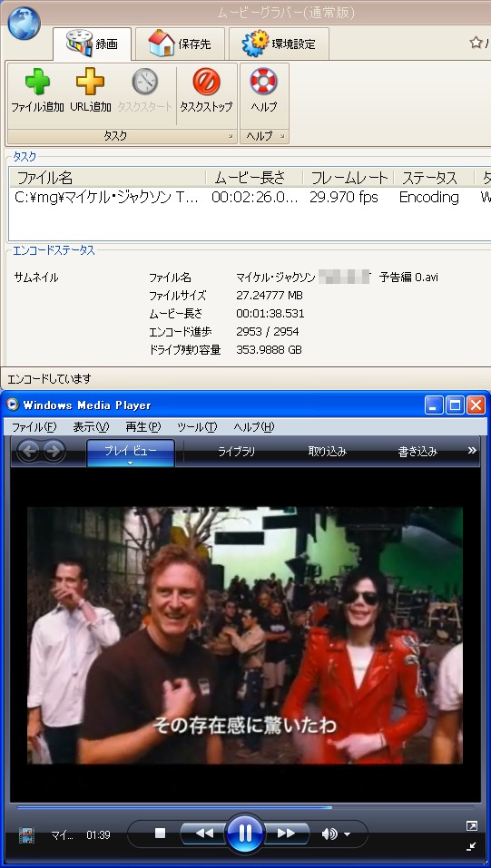Open 表示(V) menu in Media Player
This screenshot has height=868, width=491.
[91, 427]
